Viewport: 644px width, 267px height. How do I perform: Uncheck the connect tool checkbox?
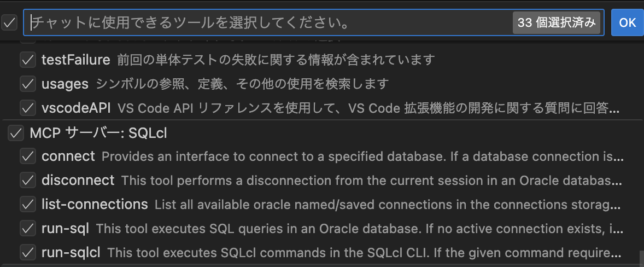click(27, 156)
